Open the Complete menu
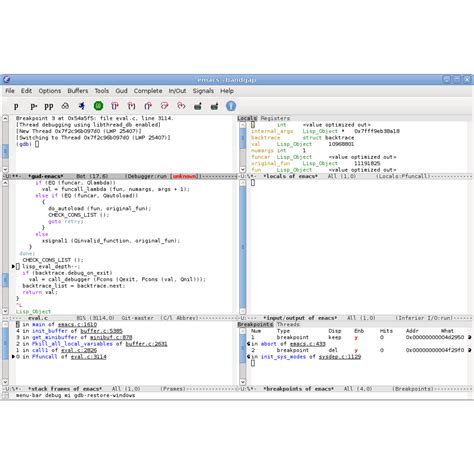The width and height of the screenshot is (474, 474). [x=148, y=91]
